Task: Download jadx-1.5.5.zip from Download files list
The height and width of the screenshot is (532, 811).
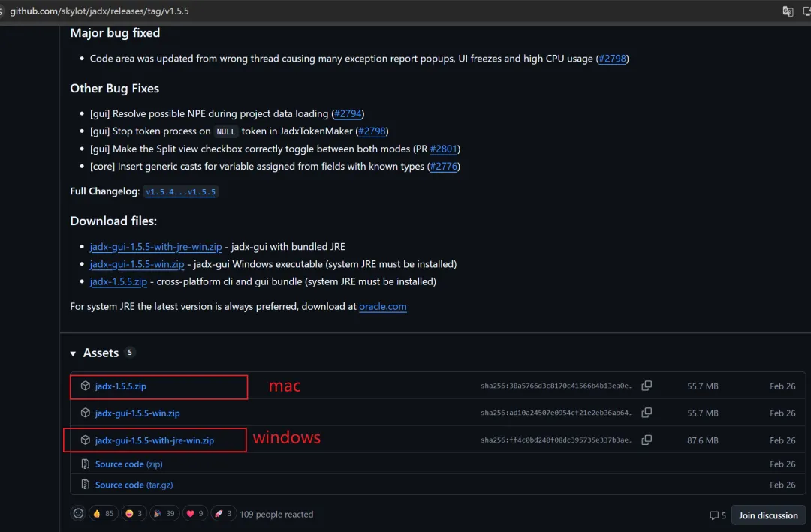Action: pyautogui.click(x=119, y=282)
